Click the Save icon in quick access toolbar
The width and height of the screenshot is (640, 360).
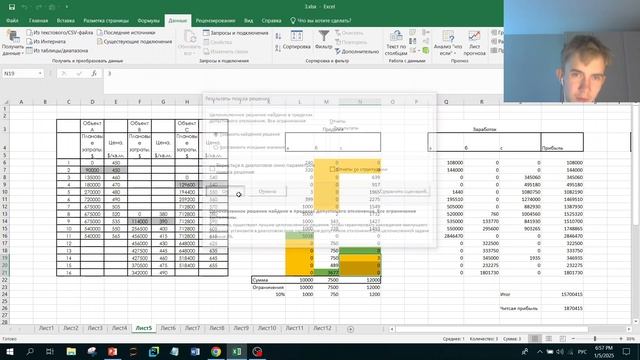[x=12, y=7]
